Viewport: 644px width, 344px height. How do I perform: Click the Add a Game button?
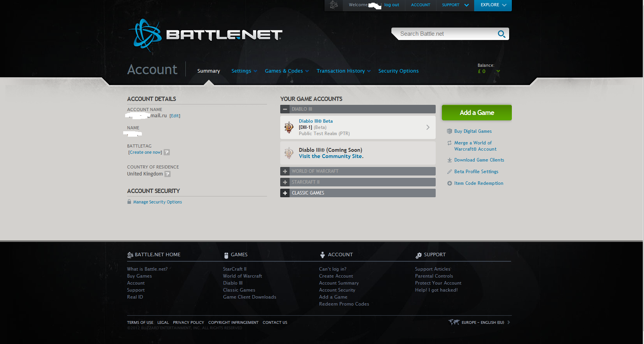pos(477,113)
